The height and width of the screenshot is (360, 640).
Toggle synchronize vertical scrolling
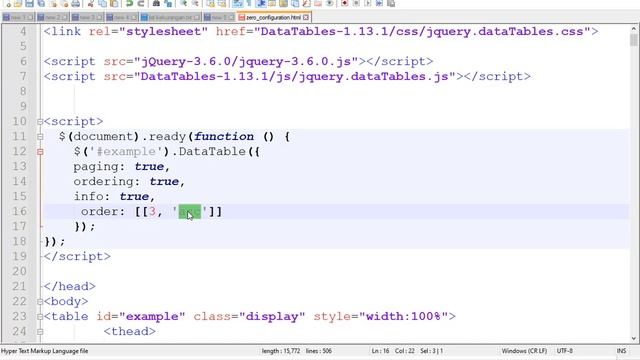click(x=210, y=4)
